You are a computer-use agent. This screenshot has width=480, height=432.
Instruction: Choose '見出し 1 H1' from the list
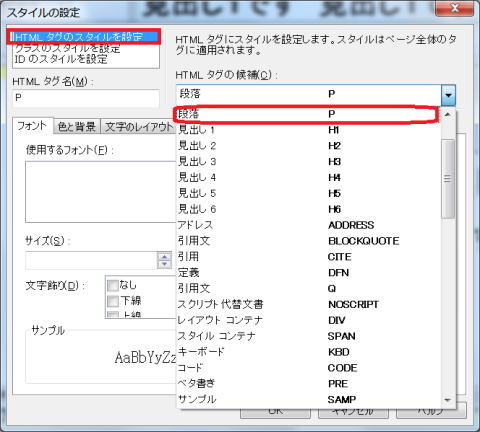308,130
